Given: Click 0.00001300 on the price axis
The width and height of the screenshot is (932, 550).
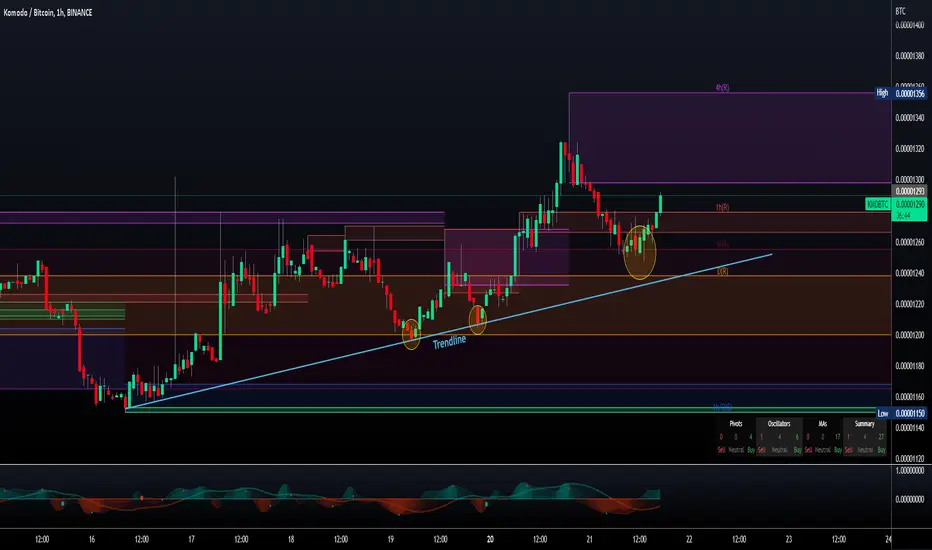Looking at the screenshot, I should 910,180.
